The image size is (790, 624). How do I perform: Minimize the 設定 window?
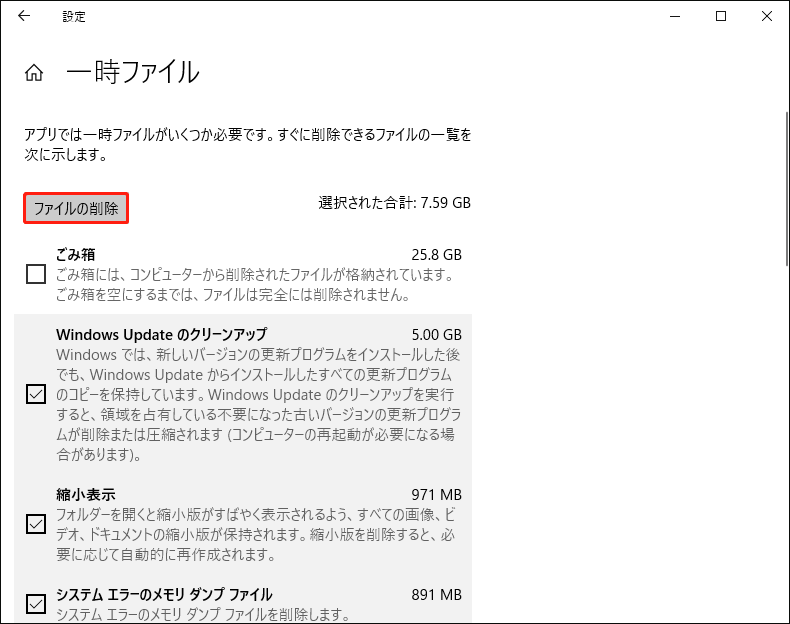pyautogui.click(x=675, y=16)
